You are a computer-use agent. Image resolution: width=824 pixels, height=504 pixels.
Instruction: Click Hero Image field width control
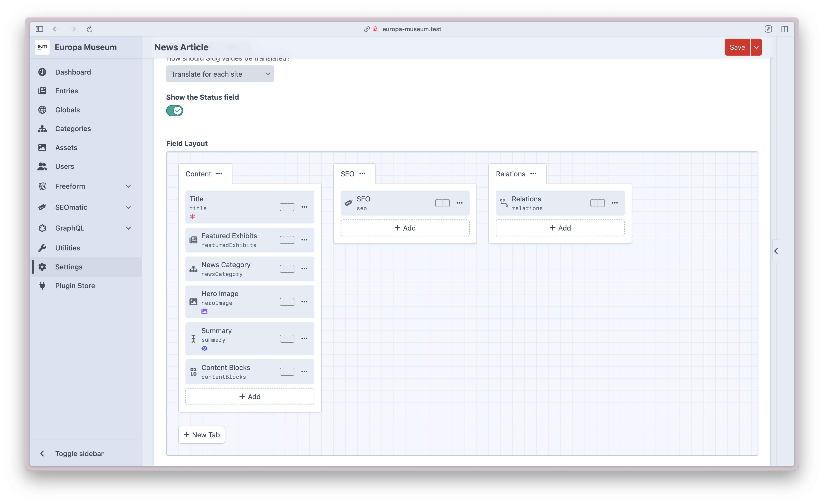(287, 302)
